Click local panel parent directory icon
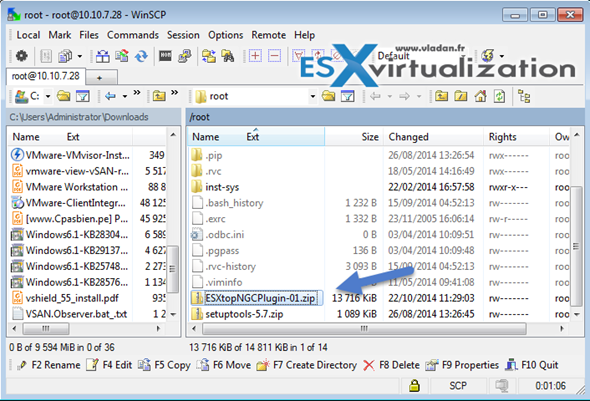The width and height of the screenshot is (590, 401). click(159, 96)
